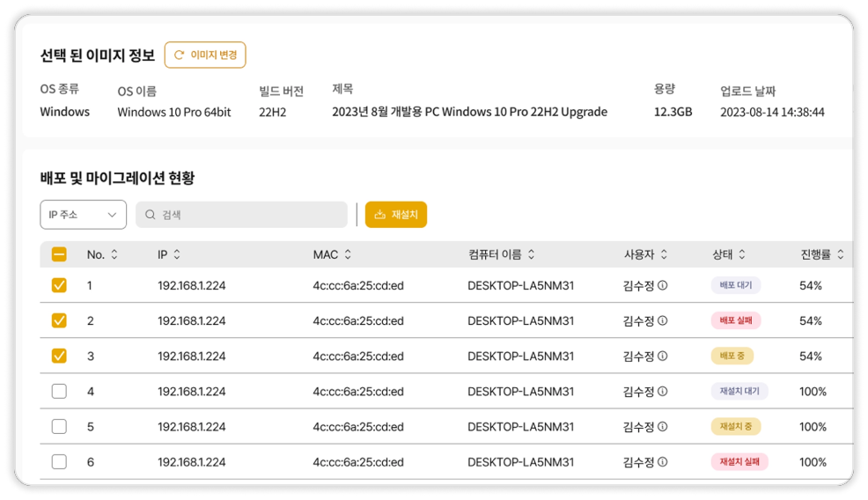Uncheck the row 3 checkbox
Screen dimensions: 868x500
(x=59, y=357)
